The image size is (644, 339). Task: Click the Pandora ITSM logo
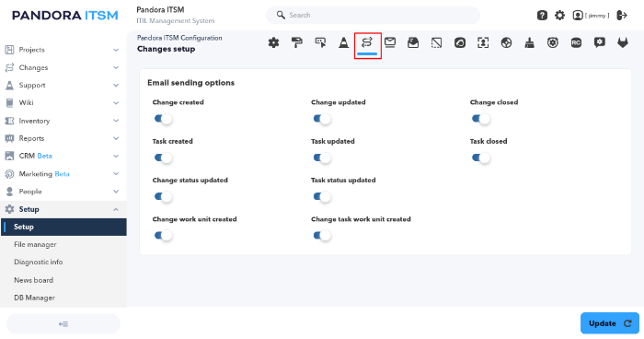point(65,16)
